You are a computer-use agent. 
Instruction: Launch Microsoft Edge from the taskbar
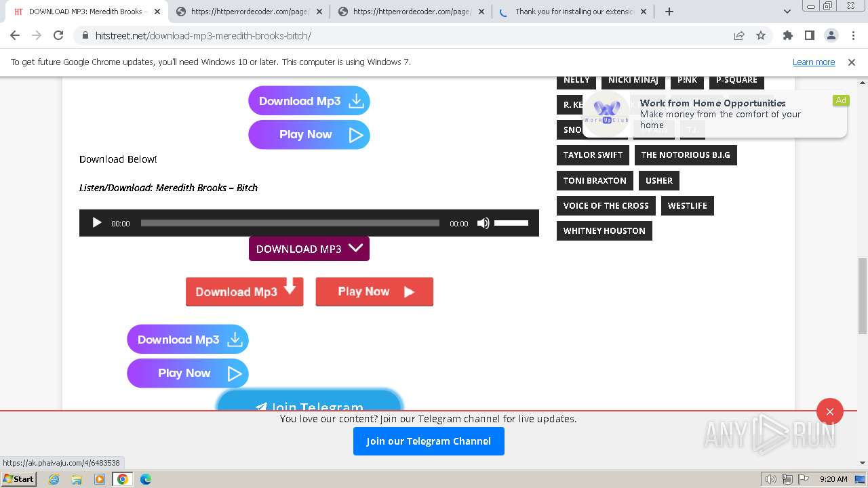tap(146, 479)
